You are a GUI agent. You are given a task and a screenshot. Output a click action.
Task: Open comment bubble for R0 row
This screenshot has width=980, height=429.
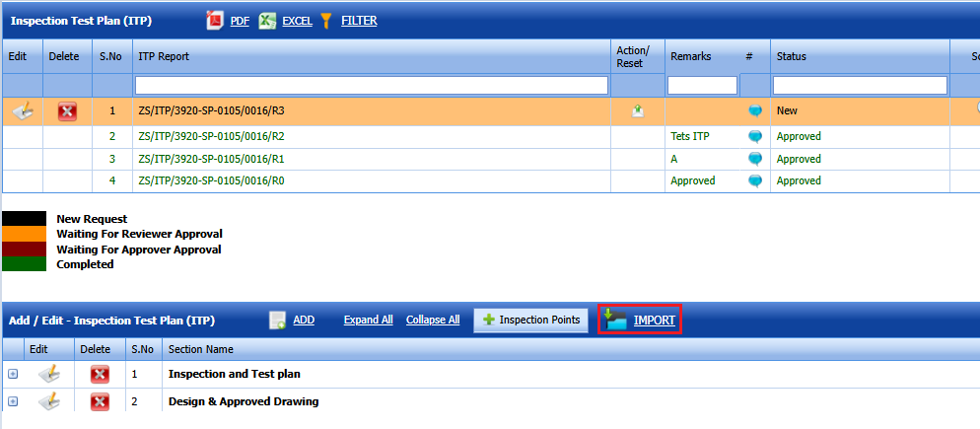(x=755, y=180)
